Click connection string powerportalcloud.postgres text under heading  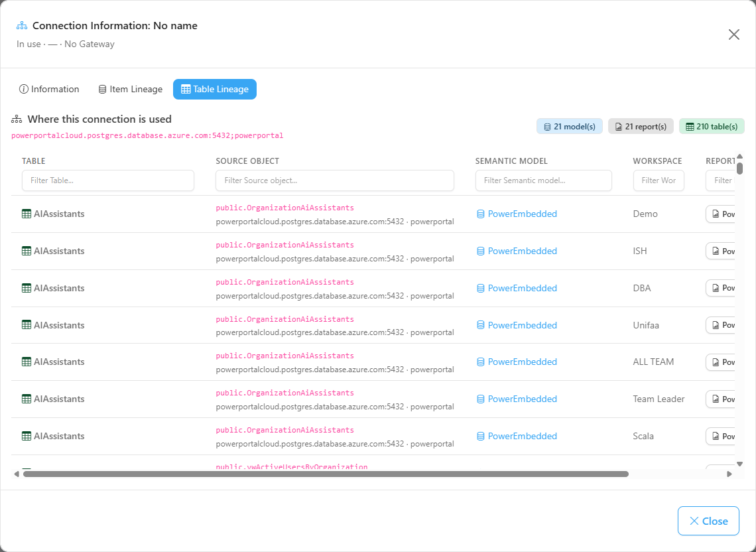click(147, 135)
